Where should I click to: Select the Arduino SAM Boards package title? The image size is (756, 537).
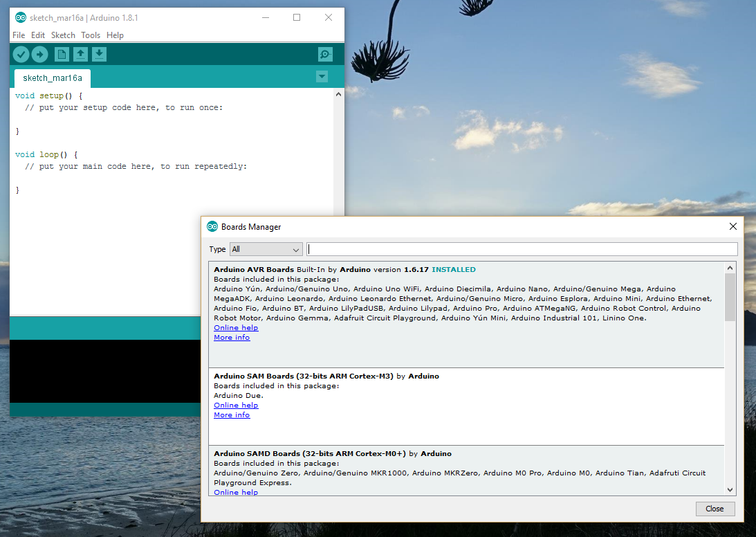coord(326,376)
